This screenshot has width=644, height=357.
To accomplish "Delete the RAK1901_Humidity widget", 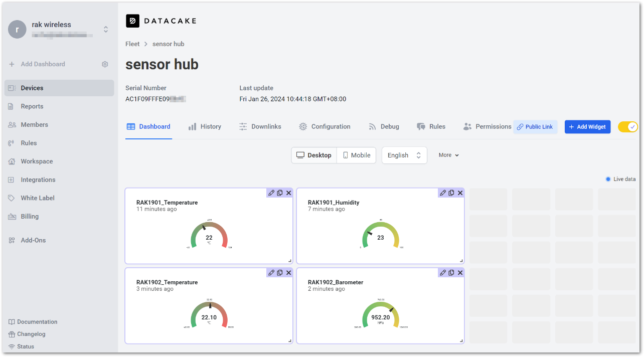I will (x=460, y=193).
